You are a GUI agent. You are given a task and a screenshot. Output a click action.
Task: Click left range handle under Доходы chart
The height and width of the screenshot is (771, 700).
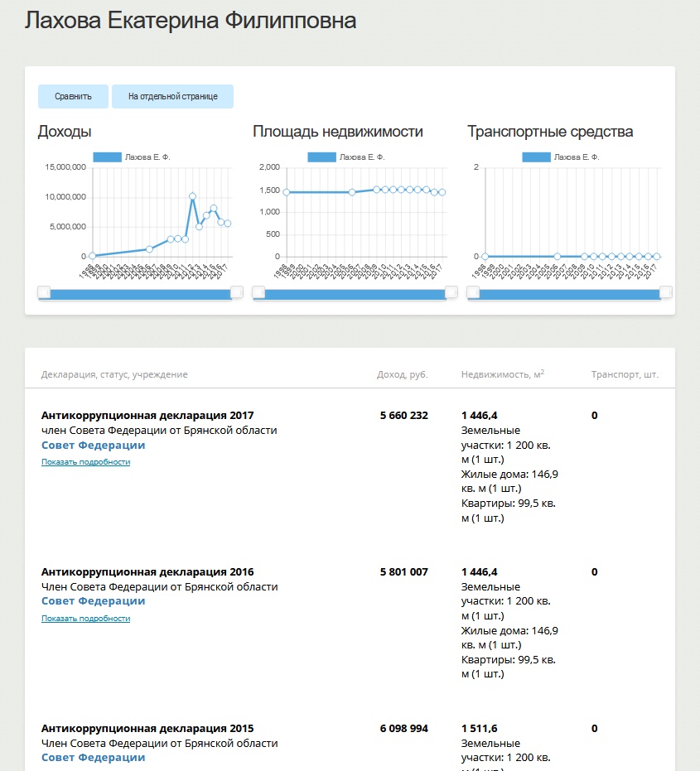pos(44,292)
